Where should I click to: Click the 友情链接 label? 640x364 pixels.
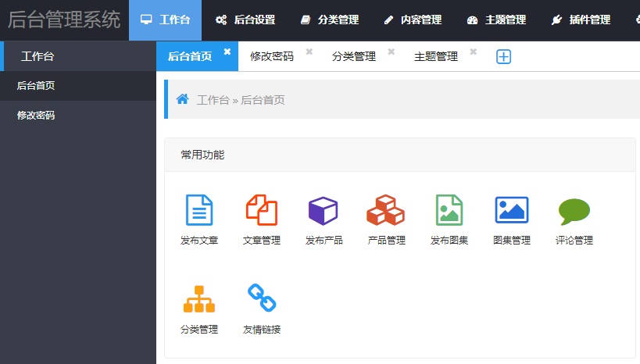click(x=262, y=330)
